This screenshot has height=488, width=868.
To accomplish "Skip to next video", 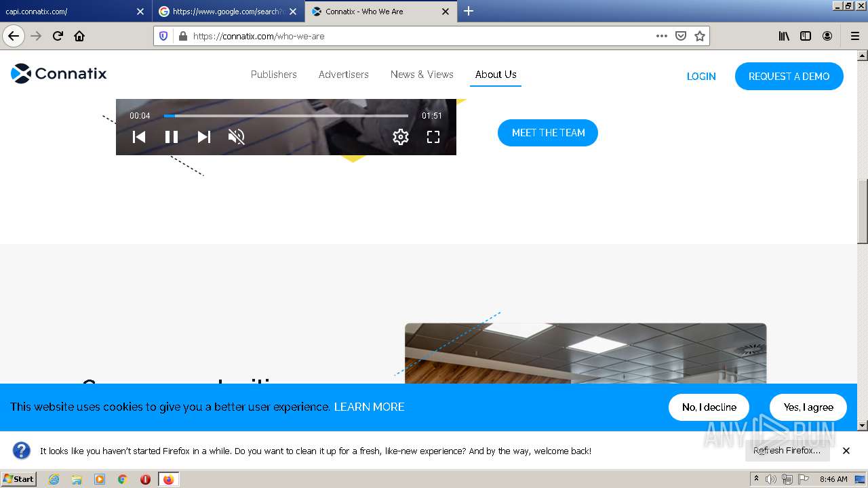I will coord(203,137).
